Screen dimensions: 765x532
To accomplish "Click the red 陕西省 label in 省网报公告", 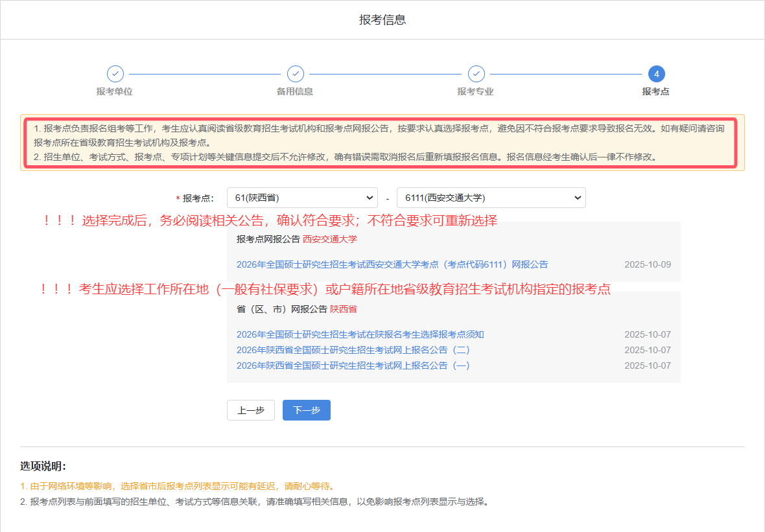I will [344, 309].
